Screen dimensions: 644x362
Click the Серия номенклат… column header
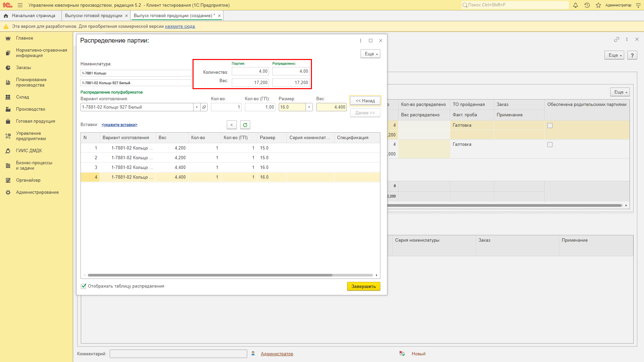(x=310, y=138)
